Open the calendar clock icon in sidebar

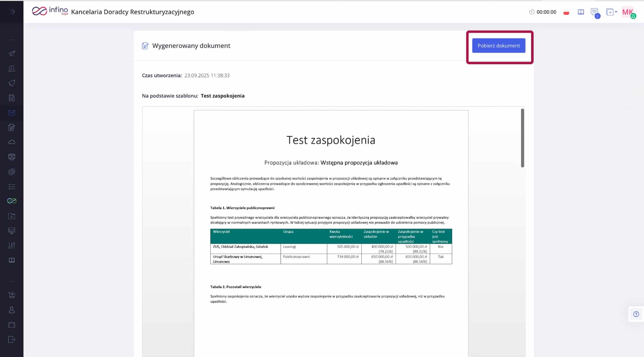coord(12,157)
